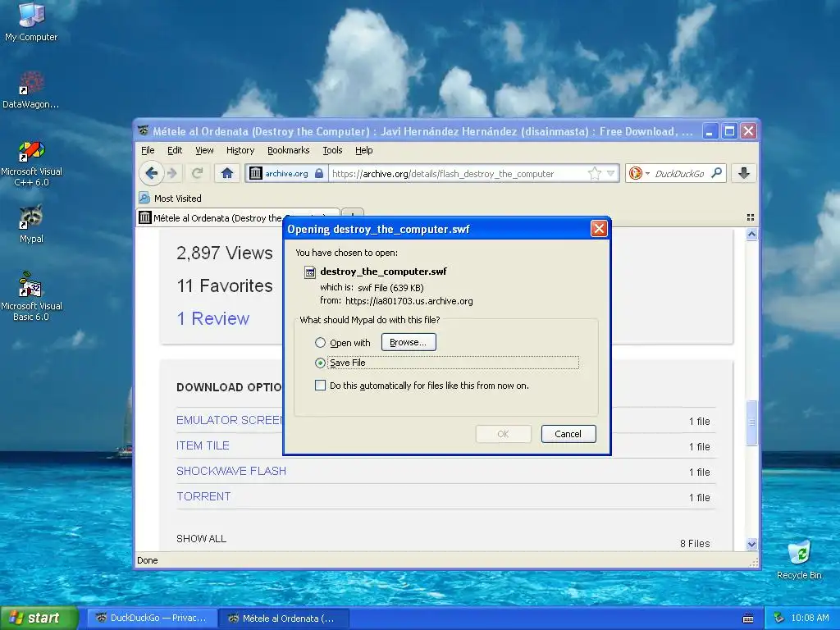
Task: Launch Microsoft Visual C++ 6.0 desktop icon
Action: [x=31, y=163]
